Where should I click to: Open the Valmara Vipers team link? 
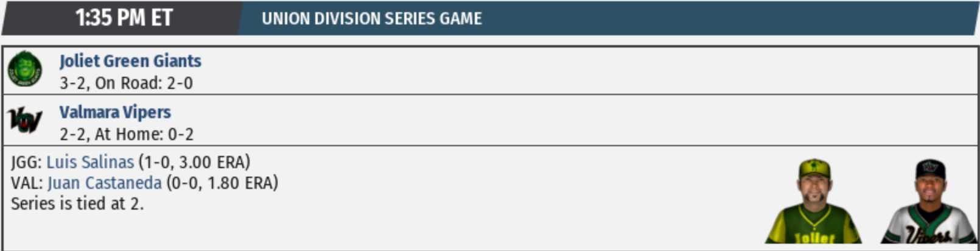[x=115, y=112]
